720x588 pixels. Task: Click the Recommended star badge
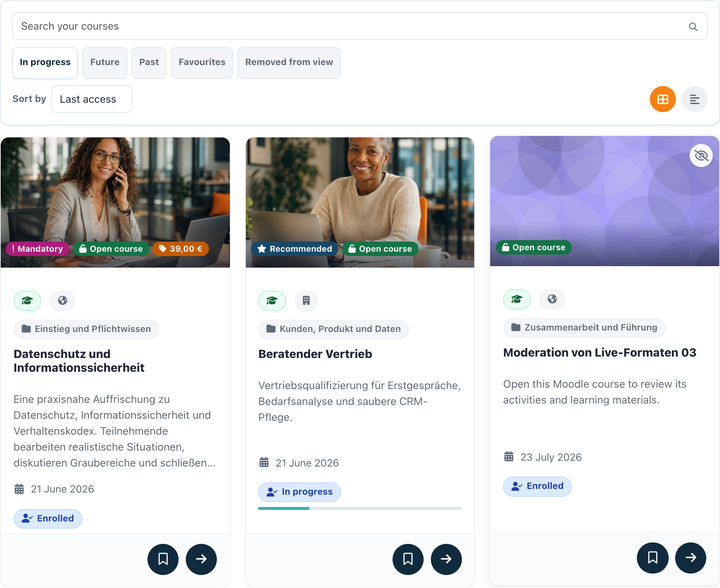(295, 249)
